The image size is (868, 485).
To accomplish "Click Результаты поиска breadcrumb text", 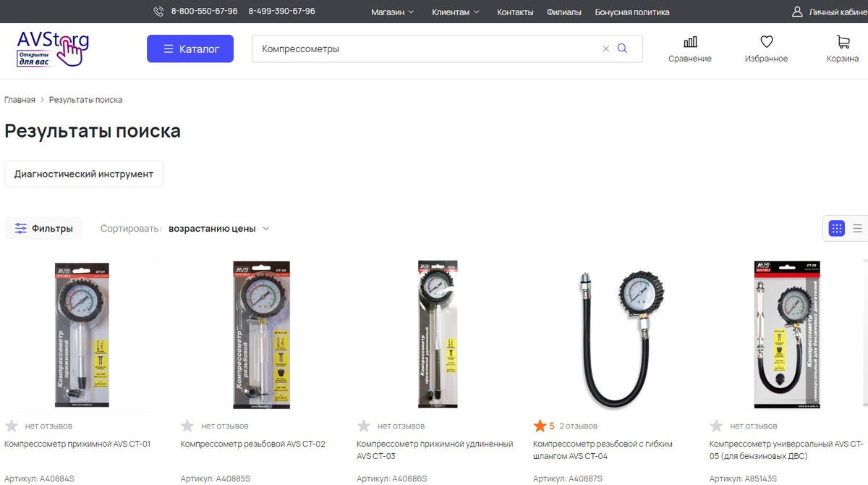I will point(85,100).
